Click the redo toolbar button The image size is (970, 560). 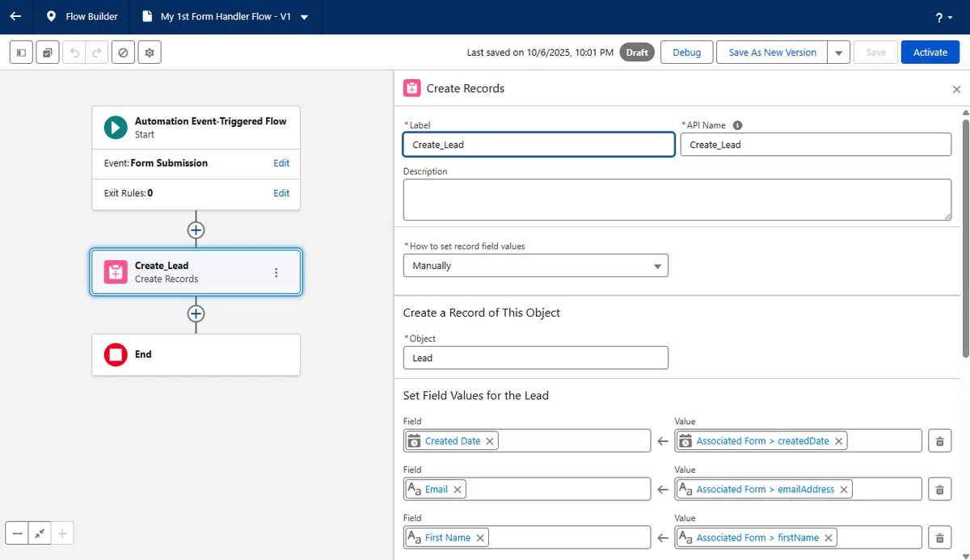click(96, 53)
